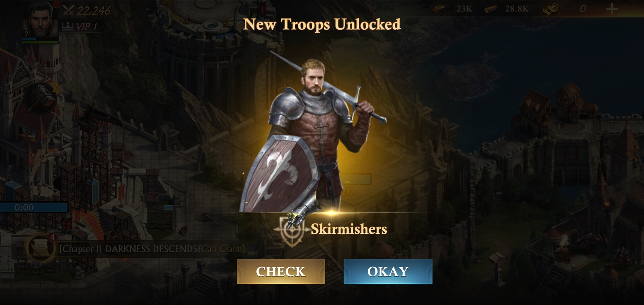The height and width of the screenshot is (305, 644).
Task: Click the 23K food amount
Action: click(464, 8)
